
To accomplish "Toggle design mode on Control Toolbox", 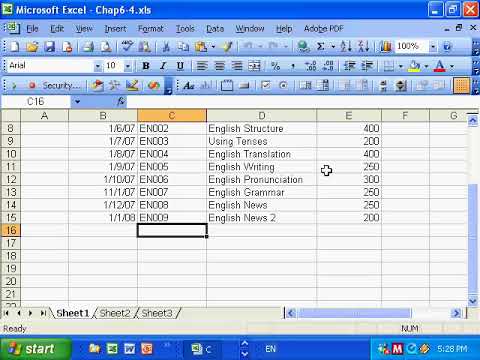I will tap(132, 86).
